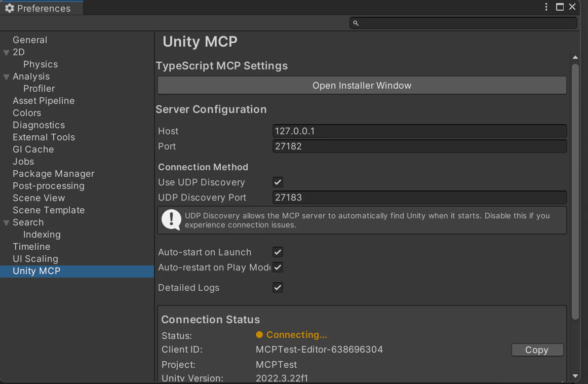Screen dimensions: 588x384
Task: Click the Host label
Action: coord(168,131)
